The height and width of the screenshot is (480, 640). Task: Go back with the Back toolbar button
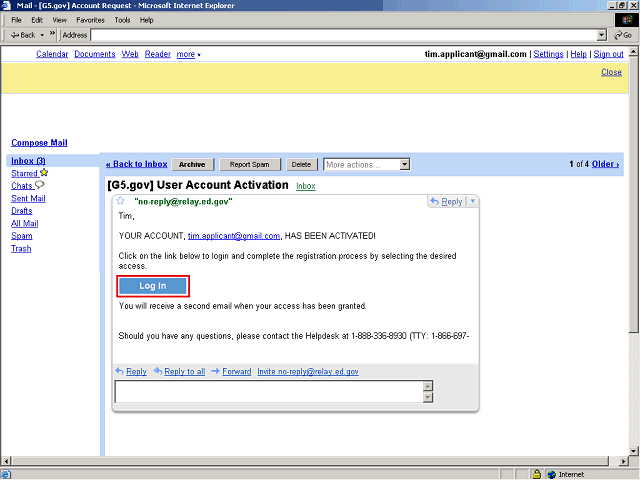point(23,35)
